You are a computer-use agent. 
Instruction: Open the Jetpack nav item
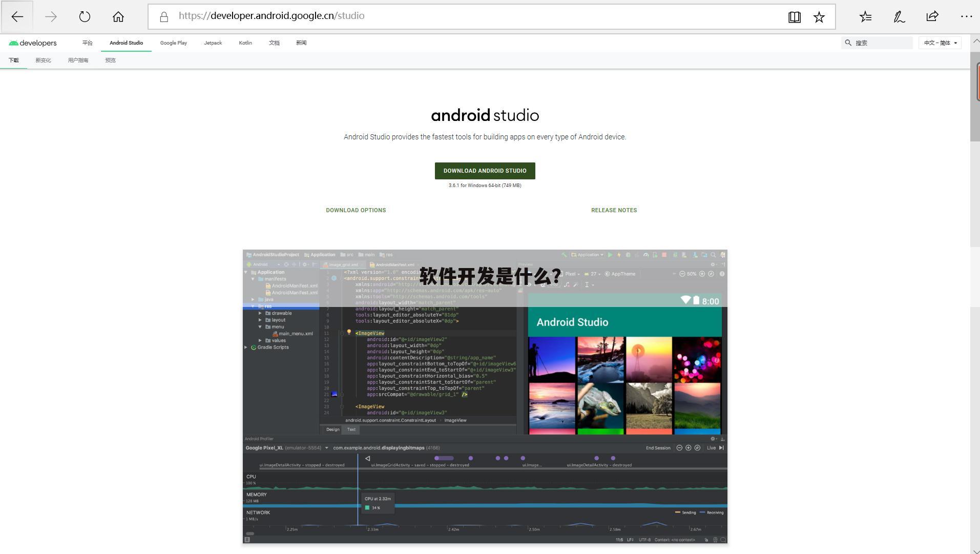coord(213,43)
